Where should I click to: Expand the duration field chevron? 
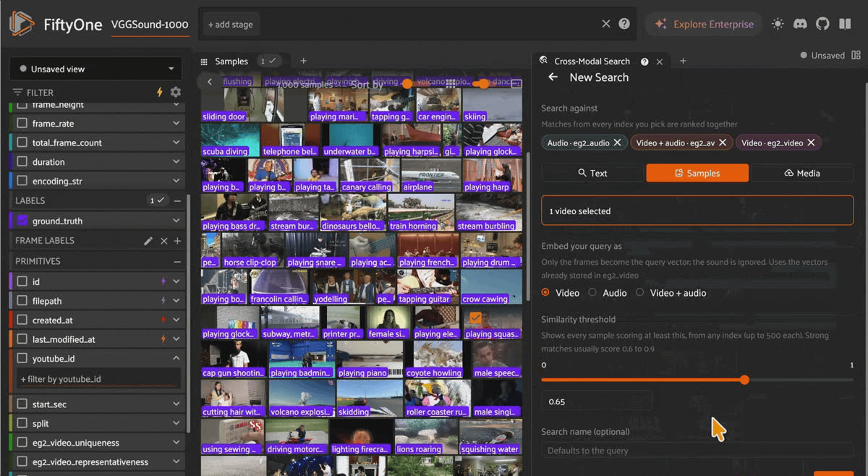[176, 162]
